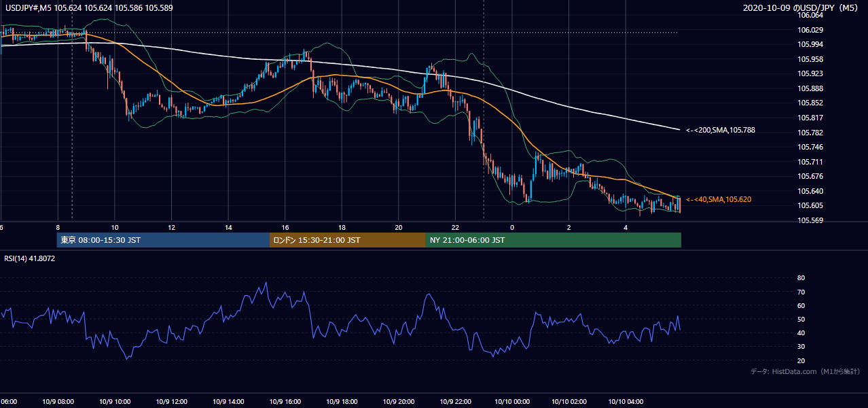Click hour tick 0 on price chart axis
868x408 pixels.
point(512,227)
